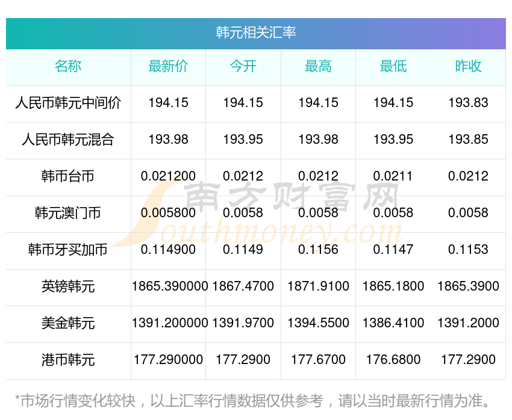
Task: Click the row name 人民币韩元混合
Action: pos(68,140)
